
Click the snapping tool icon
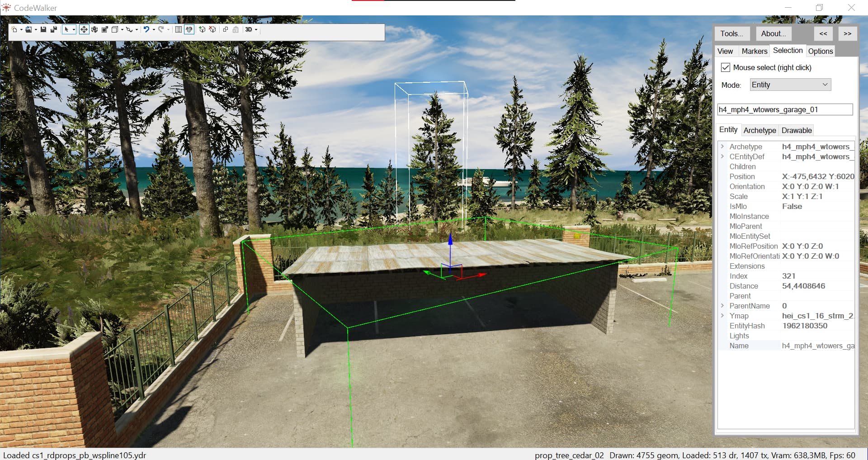click(x=129, y=29)
